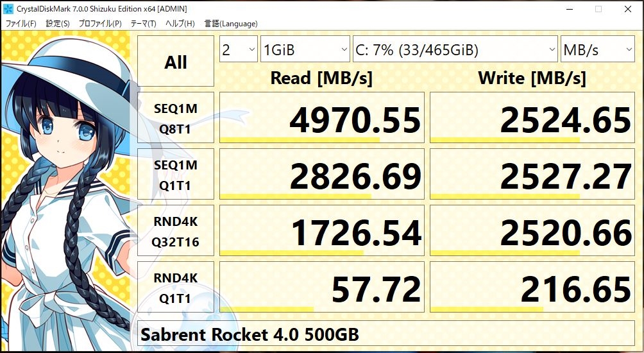
Task: Start the SEQ1M Q8T1 test
Action: (x=176, y=117)
